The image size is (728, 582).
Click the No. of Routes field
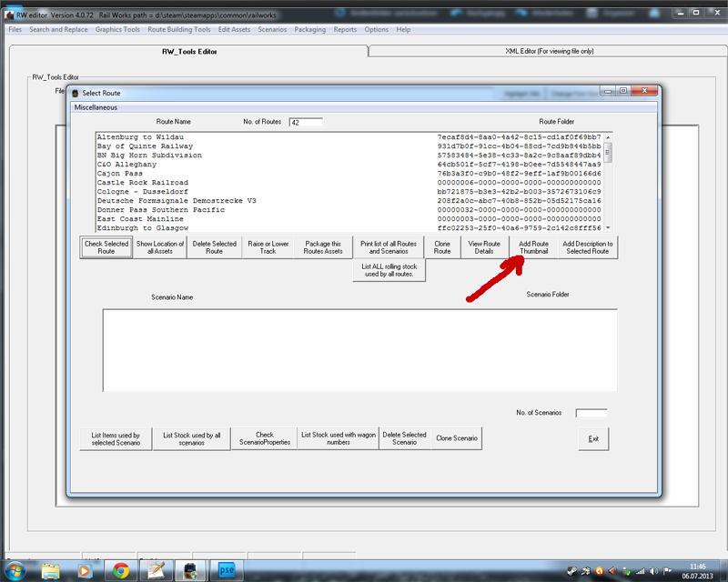pyautogui.click(x=306, y=122)
